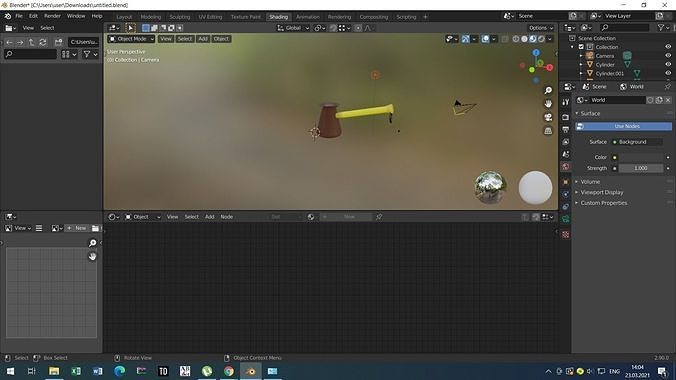The image size is (676, 380).
Task: Activate the Select Box tool icon
Action: tap(130, 28)
